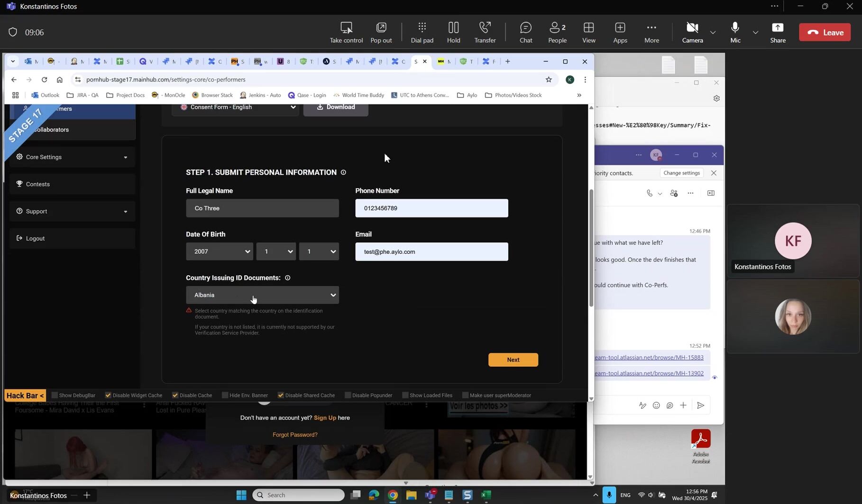Uncheck Disable Widget Cache checkbox
862x504 pixels.
pyautogui.click(x=108, y=395)
